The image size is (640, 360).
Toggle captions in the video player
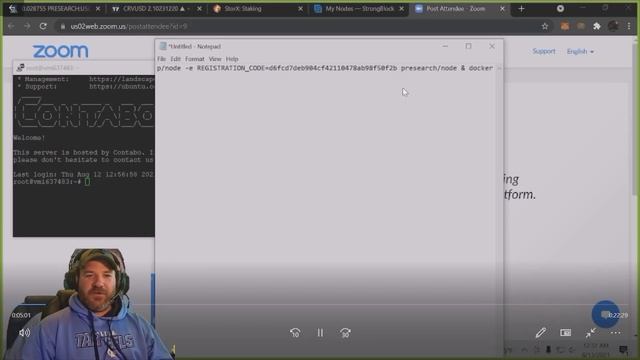566,333
